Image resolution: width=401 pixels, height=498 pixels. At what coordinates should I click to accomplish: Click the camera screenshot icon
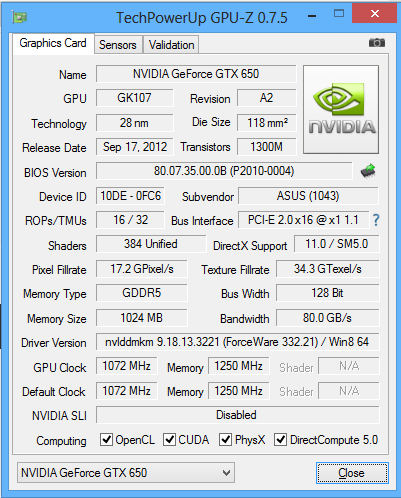point(377,43)
